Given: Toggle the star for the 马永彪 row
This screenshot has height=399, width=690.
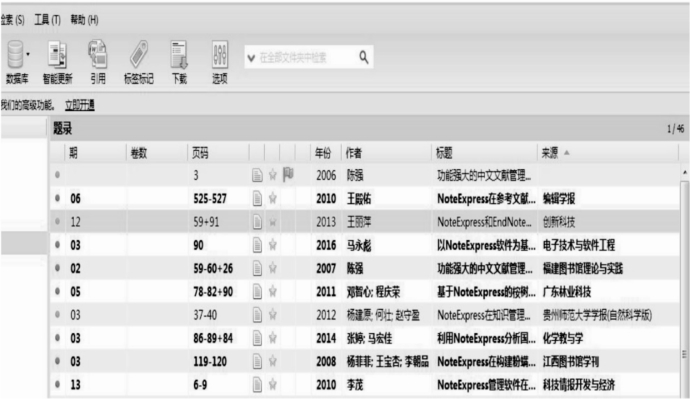Looking at the screenshot, I should (273, 245).
